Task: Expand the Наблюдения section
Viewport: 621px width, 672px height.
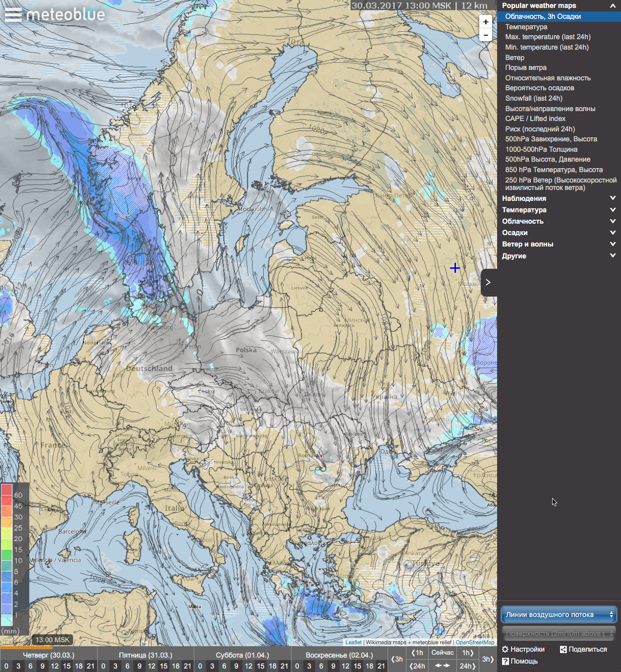Action: coord(613,198)
